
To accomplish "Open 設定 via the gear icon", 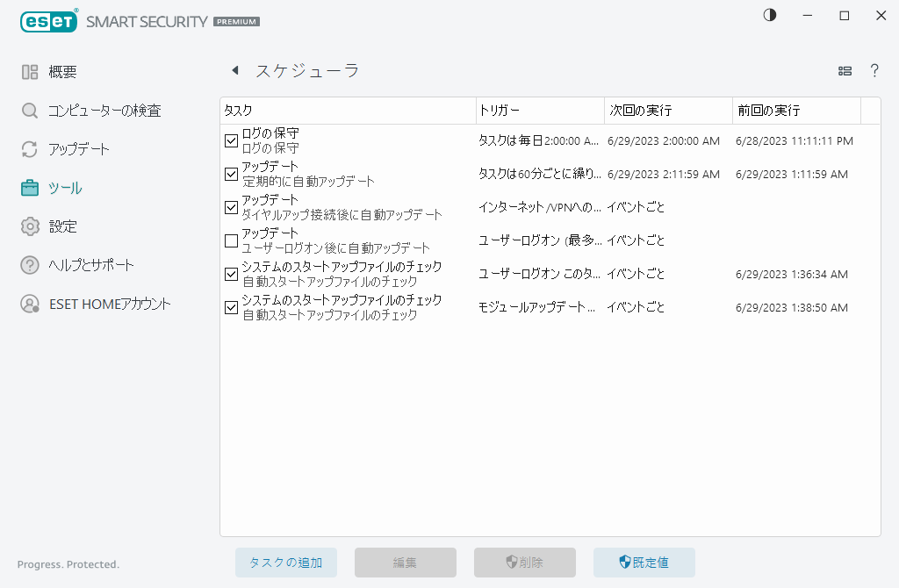I will (x=29, y=226).
